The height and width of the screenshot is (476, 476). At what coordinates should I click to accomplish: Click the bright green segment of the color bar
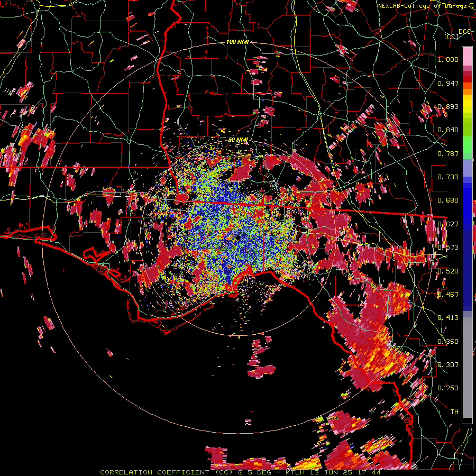467,144
